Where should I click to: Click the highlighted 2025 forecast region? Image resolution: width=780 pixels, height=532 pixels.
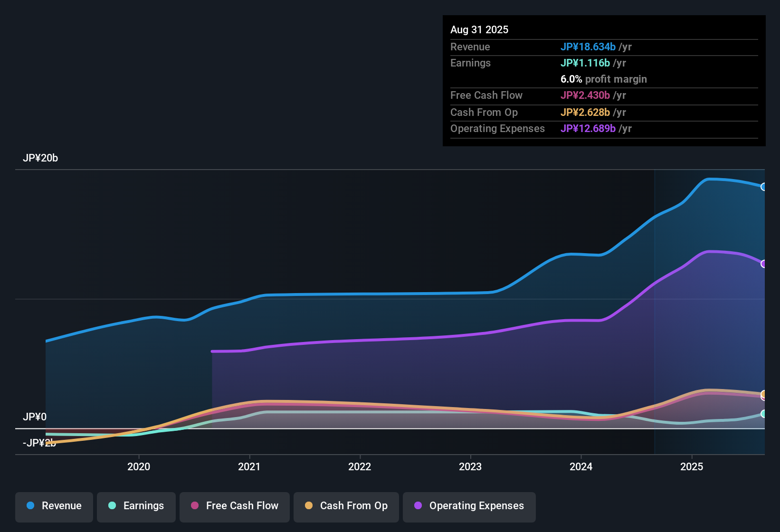coord(708,309)
